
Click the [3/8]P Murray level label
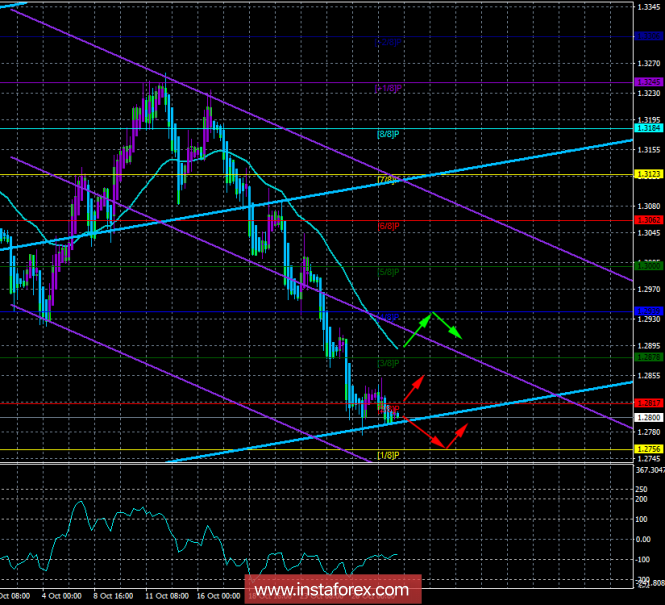388,363
